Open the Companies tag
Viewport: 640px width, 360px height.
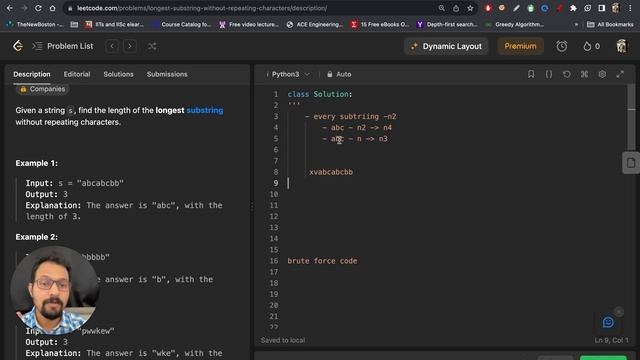pyautogui.click(x=42, y=89)
